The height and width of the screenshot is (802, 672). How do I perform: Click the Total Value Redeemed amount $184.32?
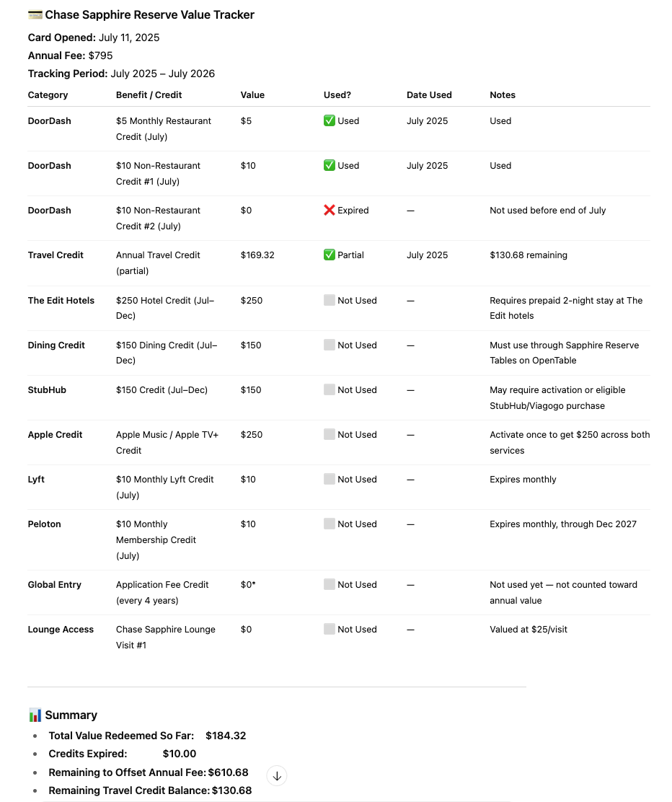pos(226,736)
